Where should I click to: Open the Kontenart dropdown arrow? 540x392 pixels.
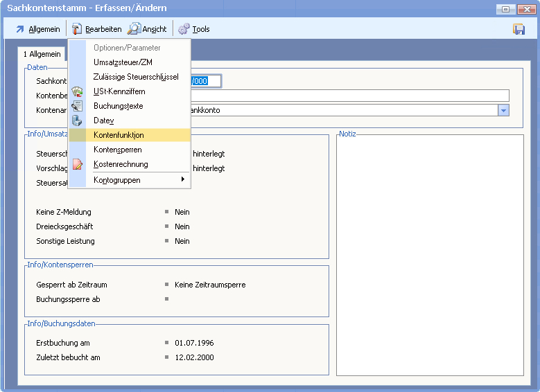(x=503, y=110)
